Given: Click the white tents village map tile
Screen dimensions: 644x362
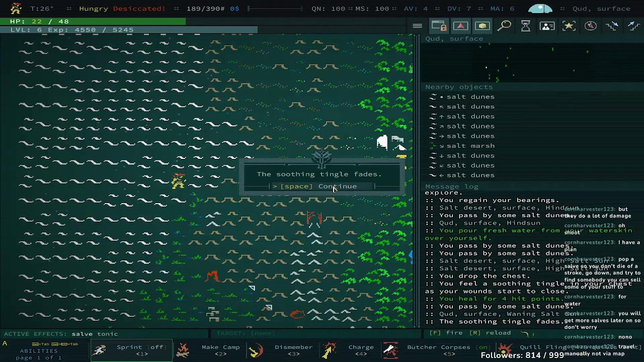Looking at the screenshot, I should click(391, 143).
